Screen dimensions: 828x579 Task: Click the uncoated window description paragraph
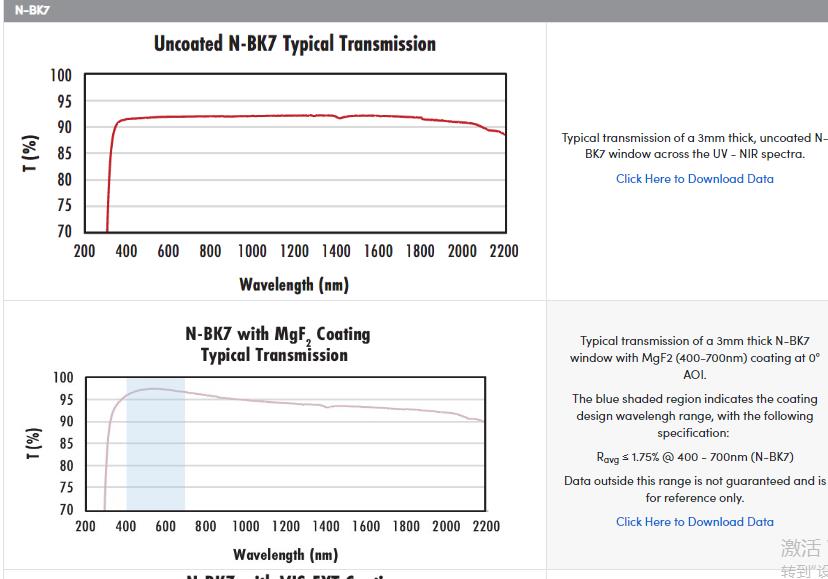pyautogui.click(x=694, y=146)
